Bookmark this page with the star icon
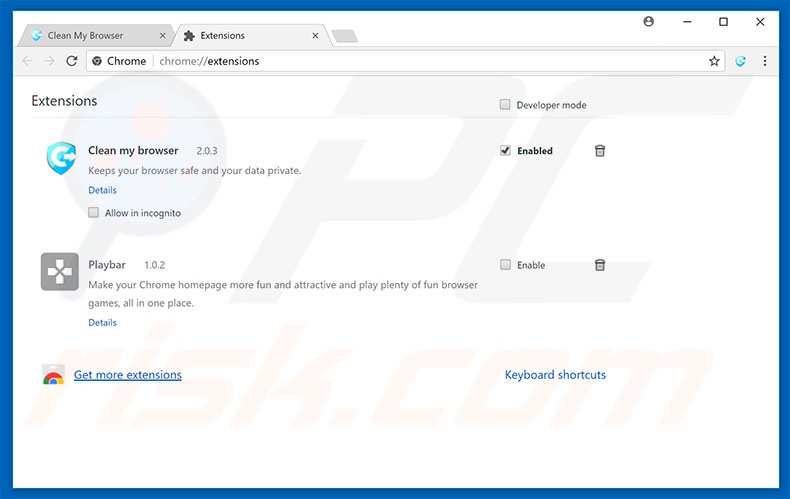 pos(714,61)
